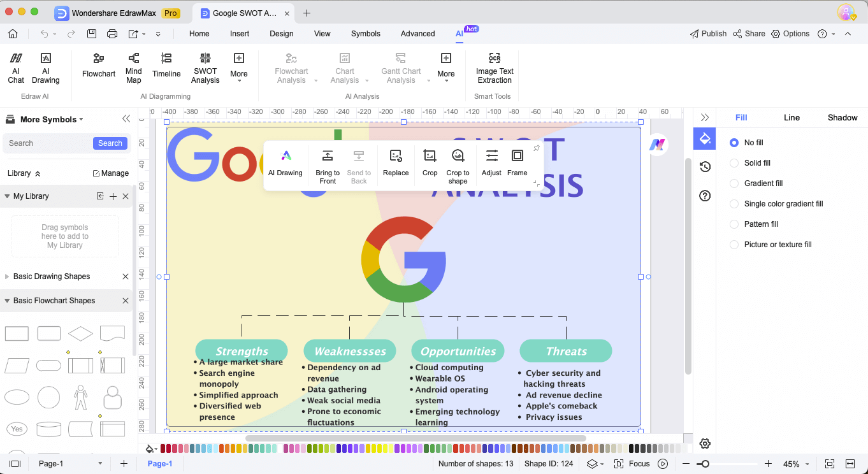Click the zoom in plus button
This screenshot has height=474, width=868.
tap(768, 464)
